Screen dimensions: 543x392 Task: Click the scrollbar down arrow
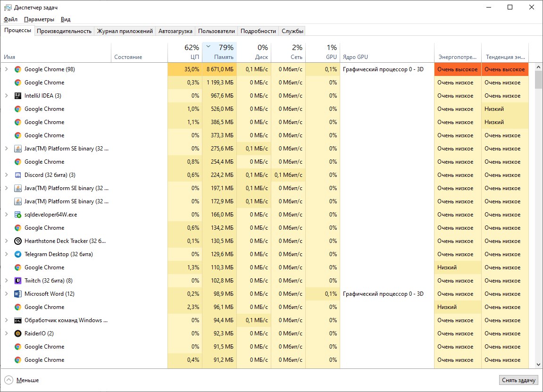(538, 364)
